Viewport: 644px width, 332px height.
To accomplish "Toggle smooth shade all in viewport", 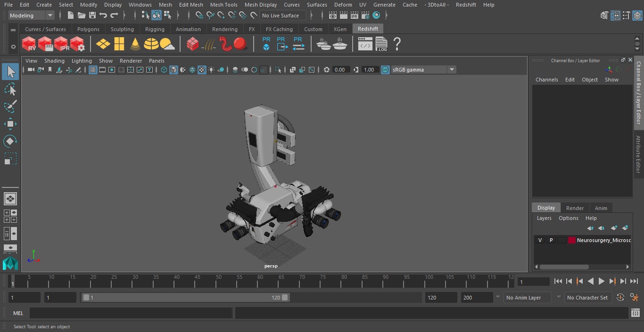I will (x=173, y=70).
